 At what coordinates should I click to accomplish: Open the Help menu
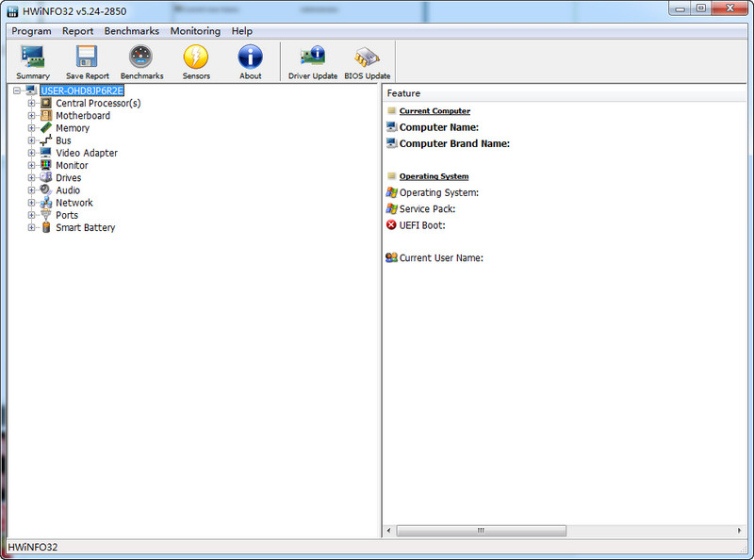click(x=242, y=31)
